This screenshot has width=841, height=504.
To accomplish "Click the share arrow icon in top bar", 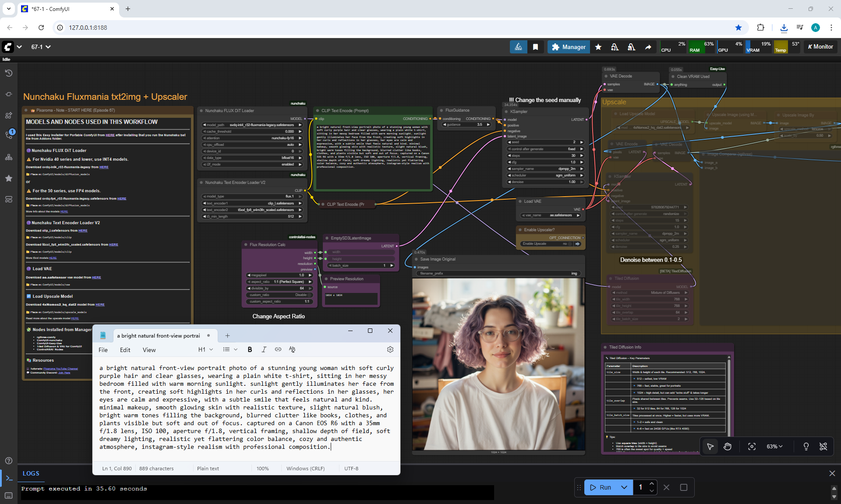I will tap(648, 47).
